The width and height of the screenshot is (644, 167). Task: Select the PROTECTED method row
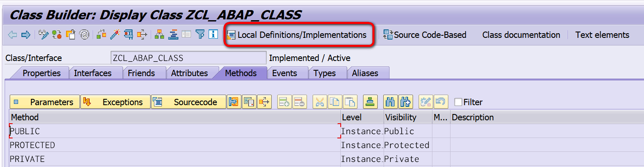(x=175, y=145)
